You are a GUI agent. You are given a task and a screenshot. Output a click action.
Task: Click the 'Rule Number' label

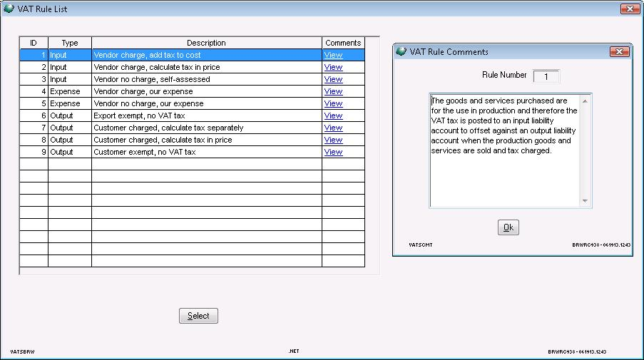tap(504, 75)
